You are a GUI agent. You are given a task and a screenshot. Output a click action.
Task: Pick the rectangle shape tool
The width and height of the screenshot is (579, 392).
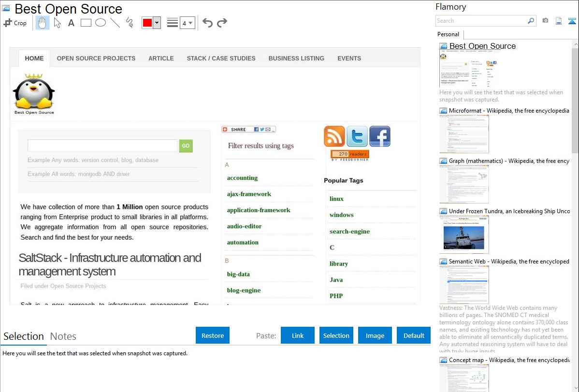point(86,23)
